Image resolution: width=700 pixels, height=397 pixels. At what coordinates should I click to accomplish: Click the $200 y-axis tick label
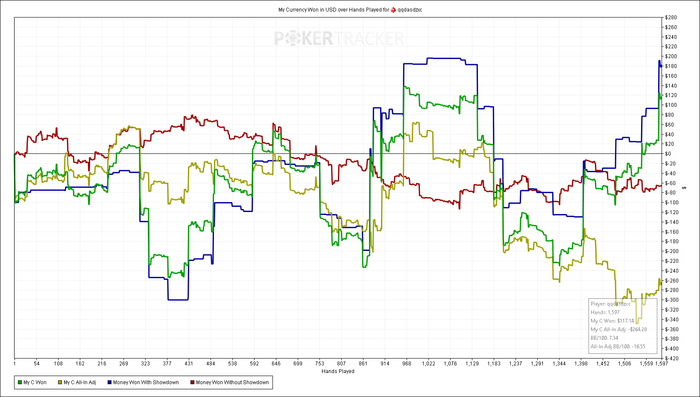coord(671,57)
